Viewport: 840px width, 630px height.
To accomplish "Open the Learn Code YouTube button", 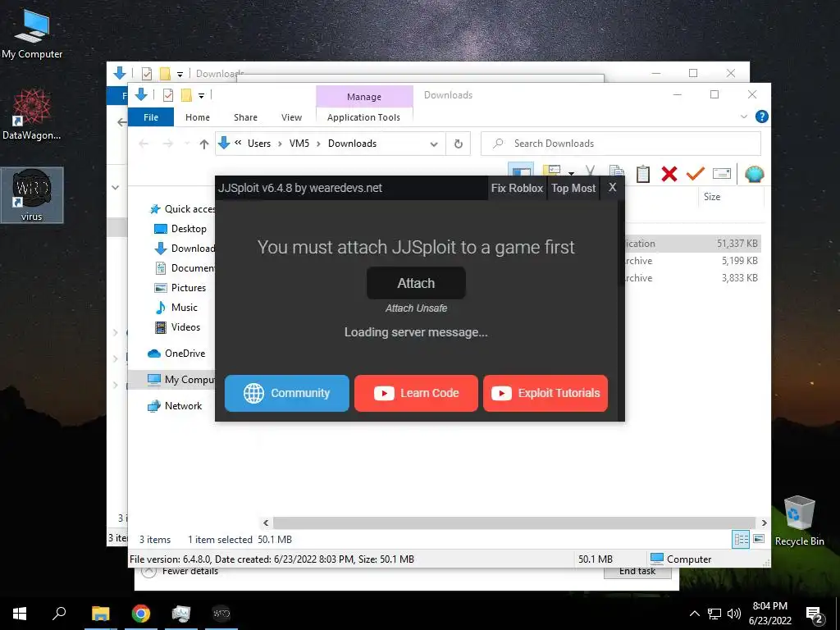I will pyautogui.click(x=416, y=393).
